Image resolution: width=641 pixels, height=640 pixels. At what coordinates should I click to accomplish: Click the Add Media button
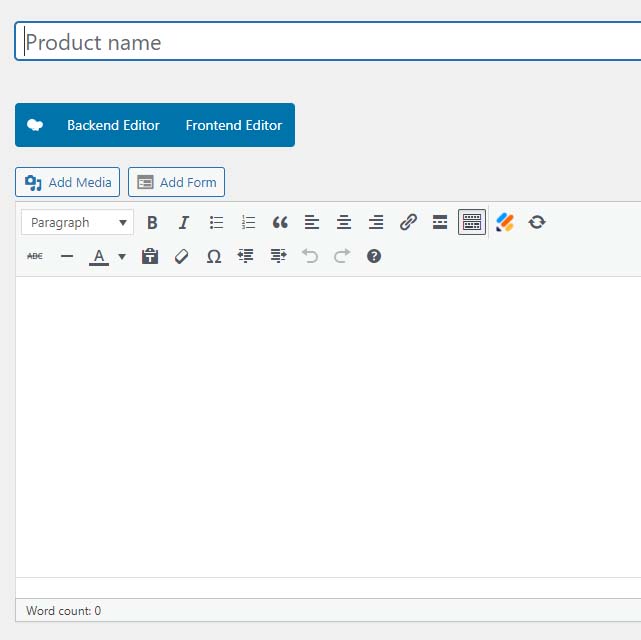68,182
